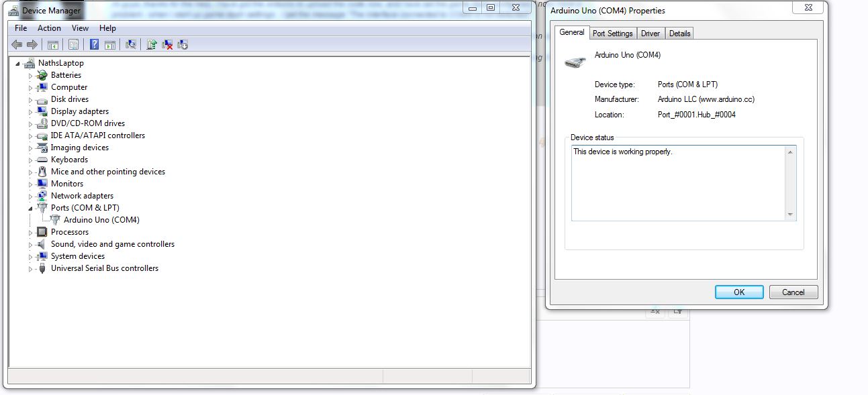The width and height of the screenshot is (868, 395).
Task: Click the Back arrow in Device Manager toolbar
Action: 17,44
